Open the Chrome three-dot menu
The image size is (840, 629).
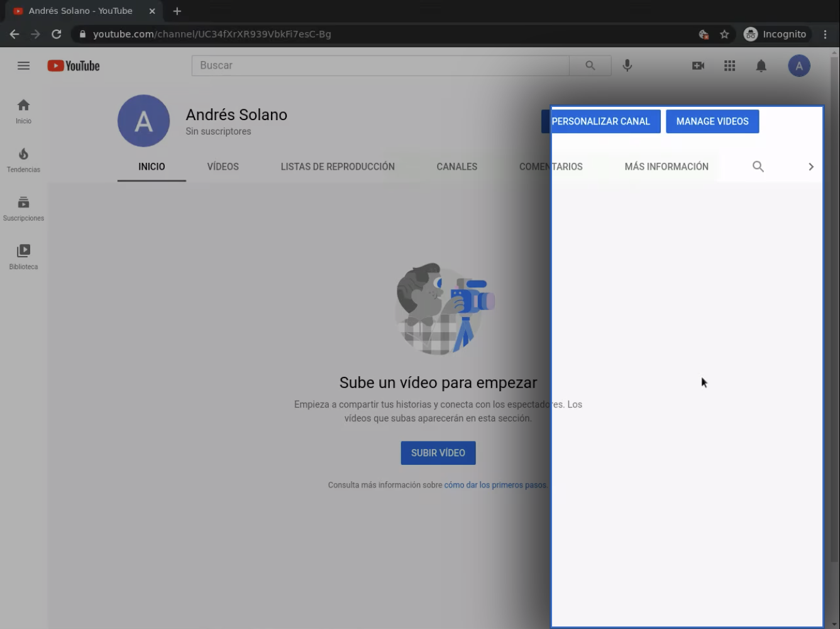826,34
